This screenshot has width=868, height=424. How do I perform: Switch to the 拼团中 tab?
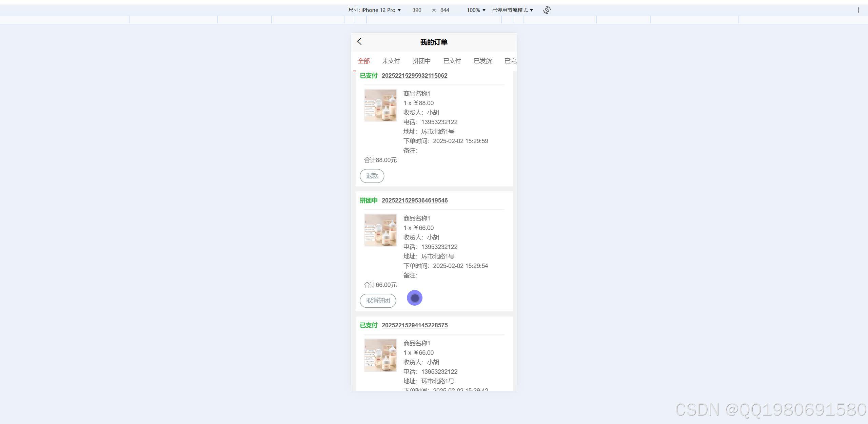tap(421, 61)
